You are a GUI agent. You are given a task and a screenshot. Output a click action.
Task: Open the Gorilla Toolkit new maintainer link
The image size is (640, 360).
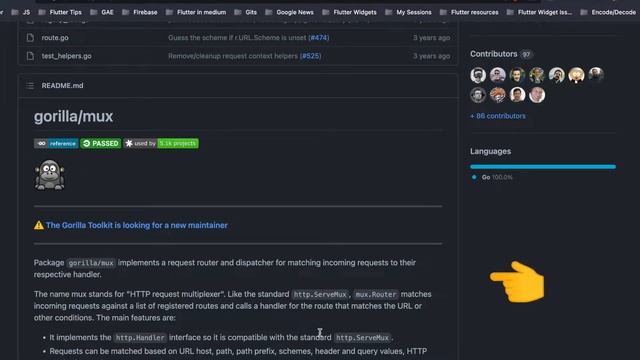(137, 225)
